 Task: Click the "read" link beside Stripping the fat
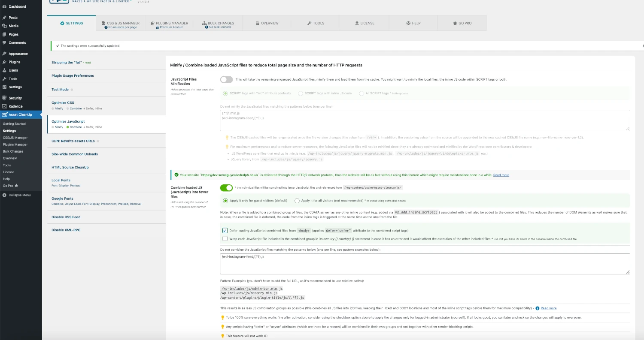pos(88,63)
